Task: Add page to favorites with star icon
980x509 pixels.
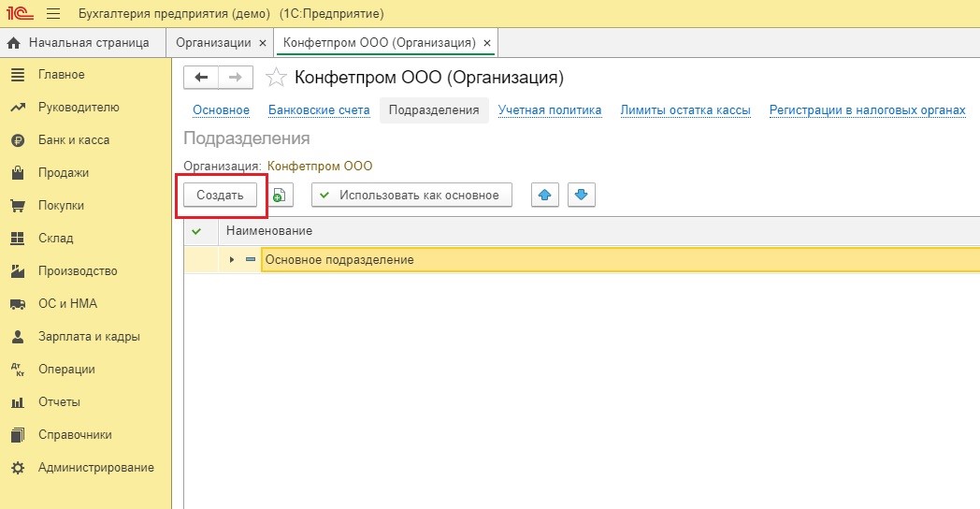Action: coord(276,78)
